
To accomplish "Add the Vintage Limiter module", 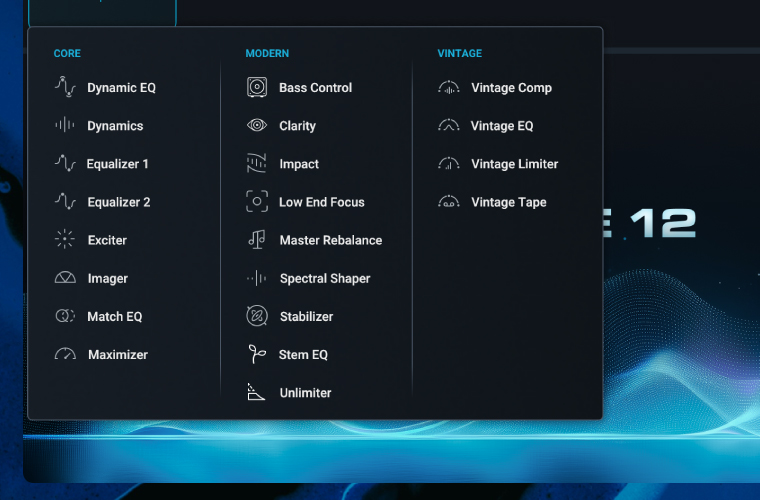I will [x=514, y=164].
